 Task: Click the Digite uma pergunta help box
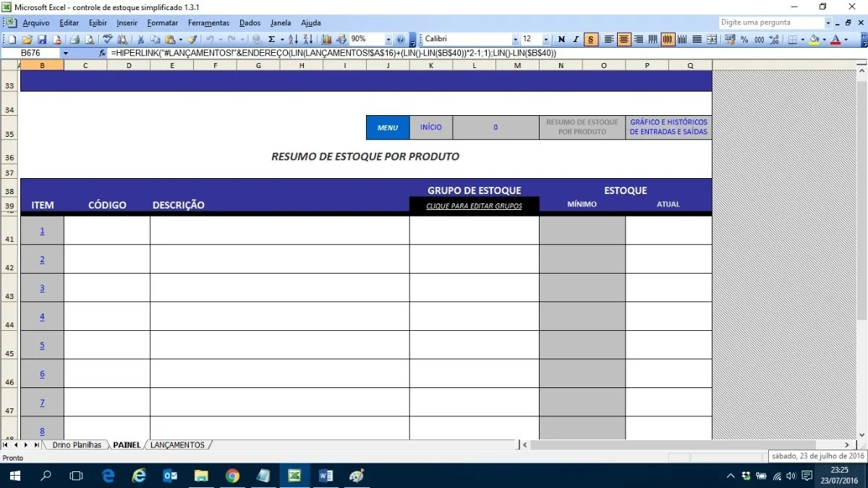tap(770, 22)
